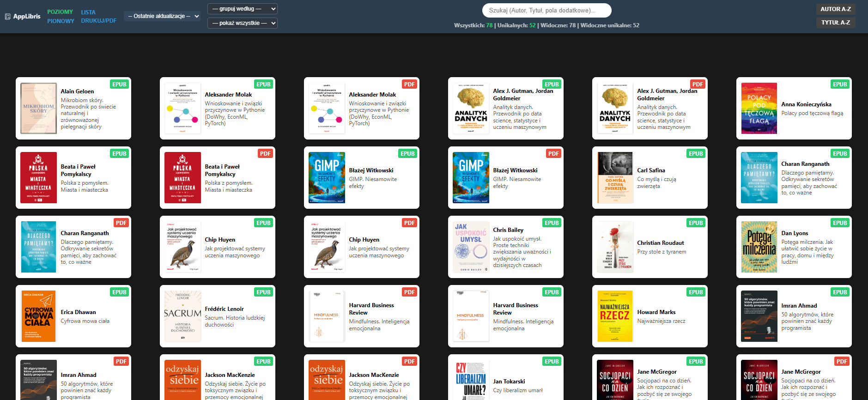Select title 'Najważniejsza rzecz'

pyautogui.click(x=661, y=321)
